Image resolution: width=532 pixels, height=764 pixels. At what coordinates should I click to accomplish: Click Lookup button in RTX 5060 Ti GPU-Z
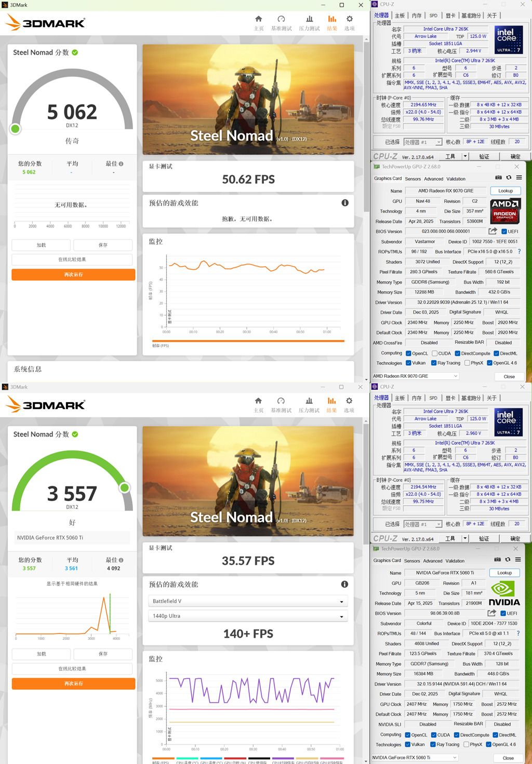pos(504,573)
